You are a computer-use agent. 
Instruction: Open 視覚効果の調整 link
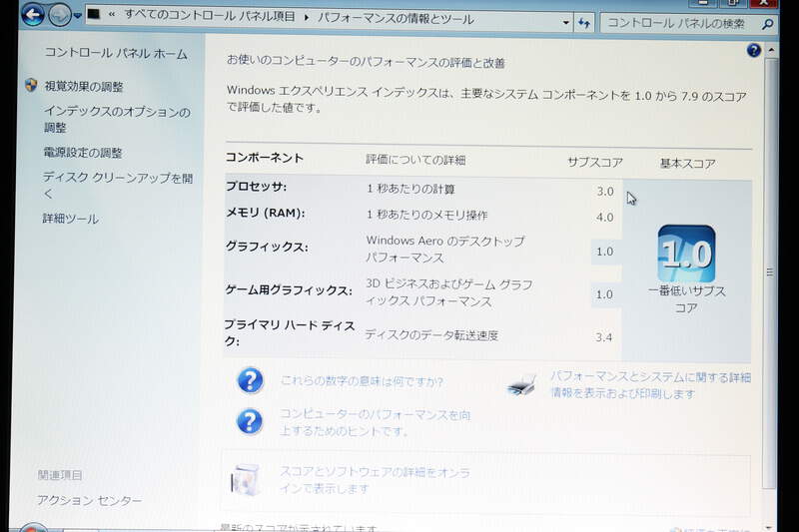coord(84,86)
